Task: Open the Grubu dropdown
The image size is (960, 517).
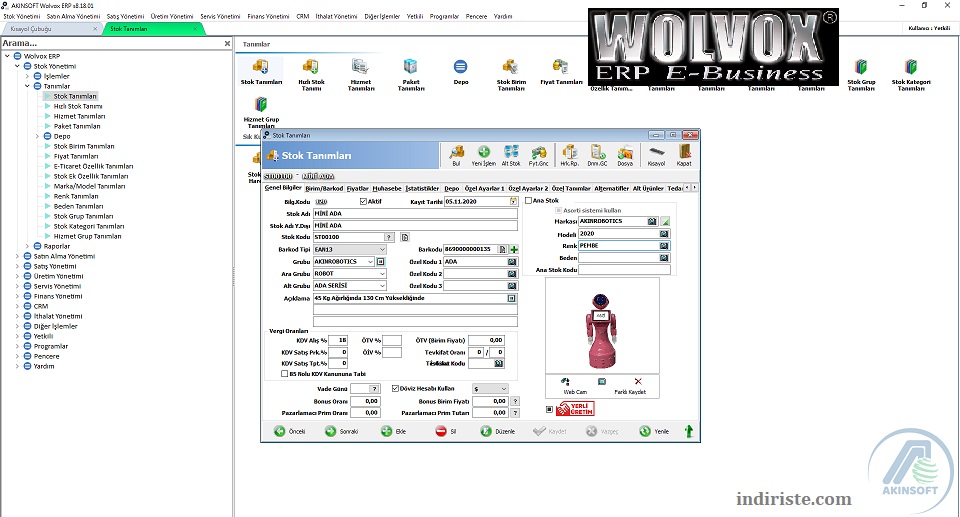Action: click(370, 262)
